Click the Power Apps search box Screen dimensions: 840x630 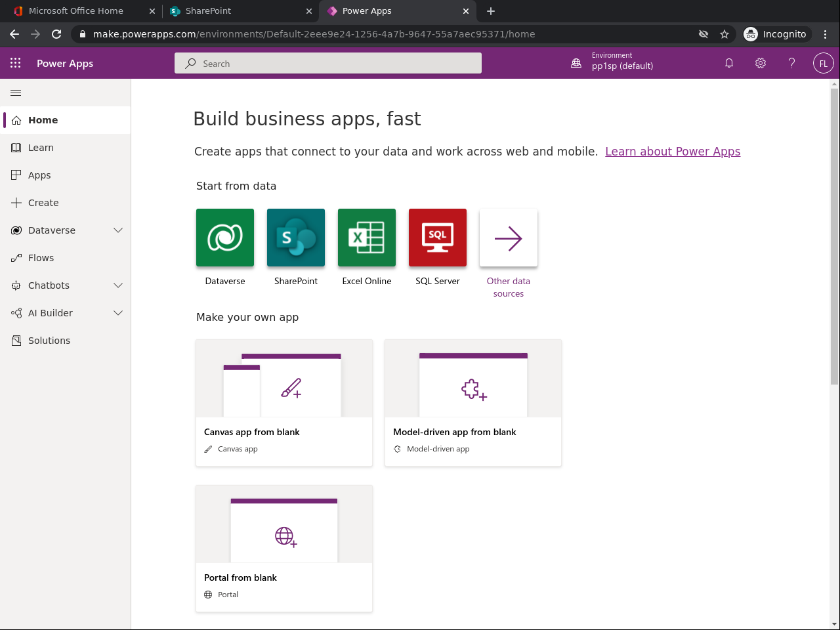click(x=328, y=64)
